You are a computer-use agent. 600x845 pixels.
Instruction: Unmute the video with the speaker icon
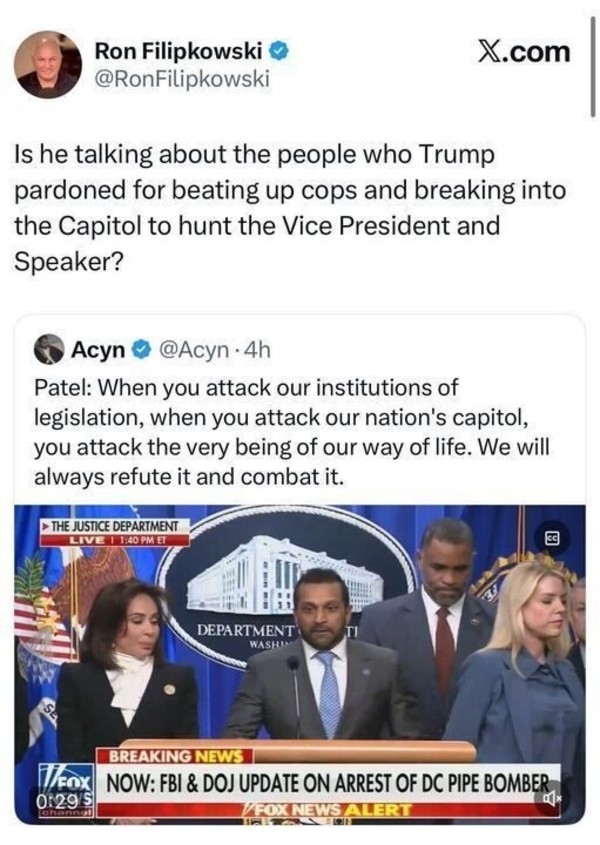(x=549, y=799)
